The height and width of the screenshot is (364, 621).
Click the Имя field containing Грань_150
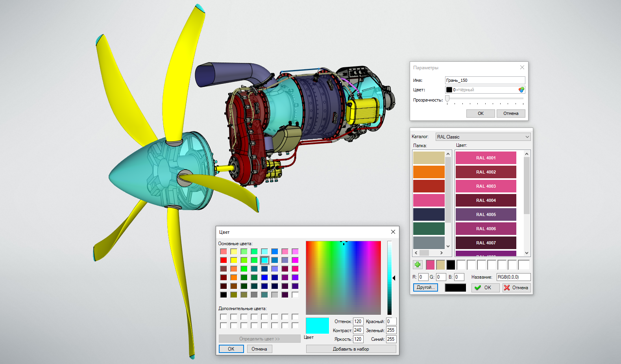click(485, 80)
